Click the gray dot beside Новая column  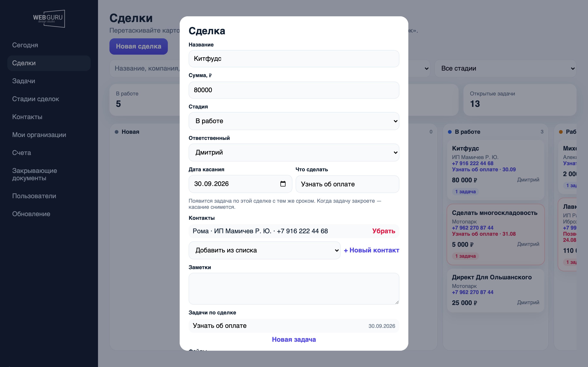[x=117, y=132]
